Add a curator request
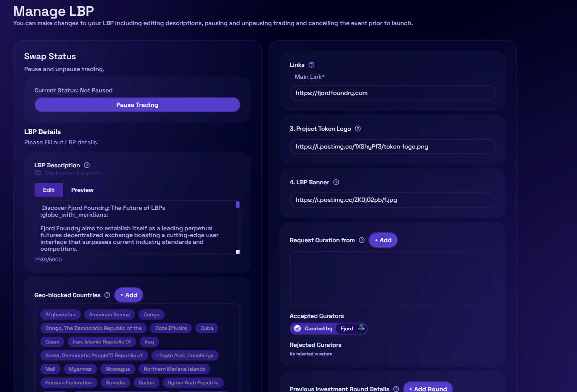 (383, 240)
